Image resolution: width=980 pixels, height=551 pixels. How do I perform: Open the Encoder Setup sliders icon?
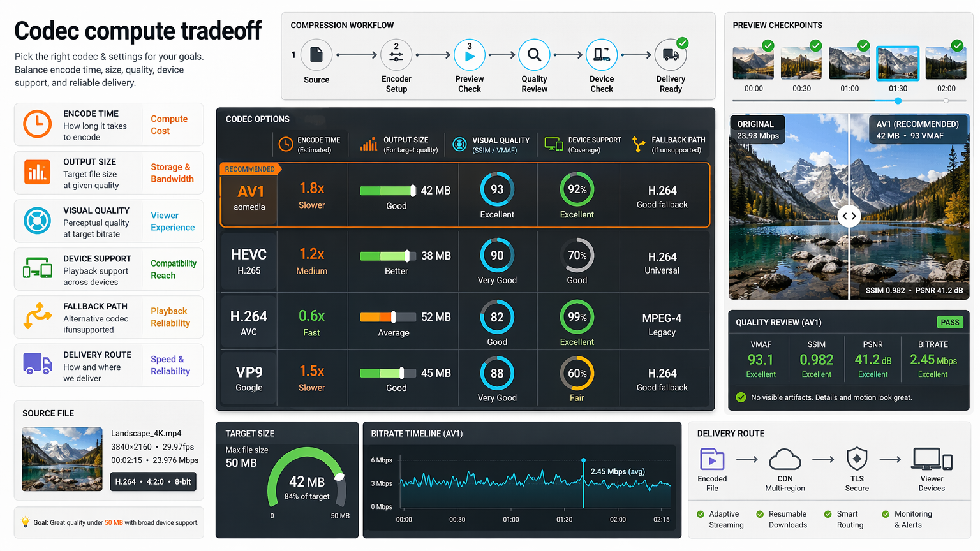point(396,55)
